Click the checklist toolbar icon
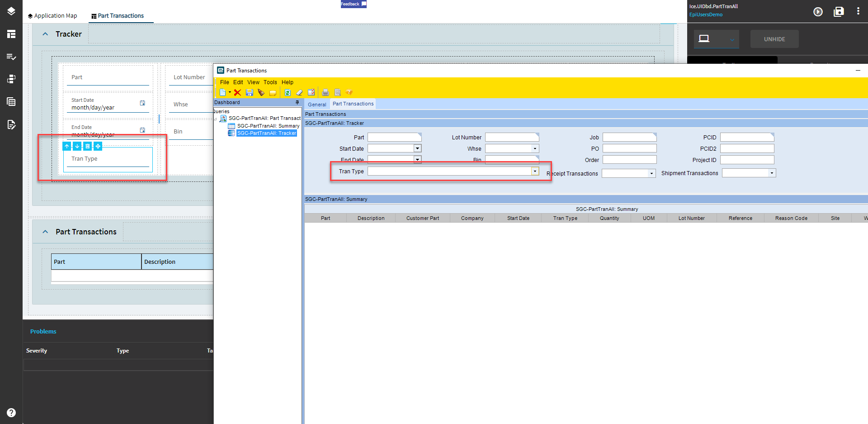Viewport: 868px width, 424px height. pos(311,92)
